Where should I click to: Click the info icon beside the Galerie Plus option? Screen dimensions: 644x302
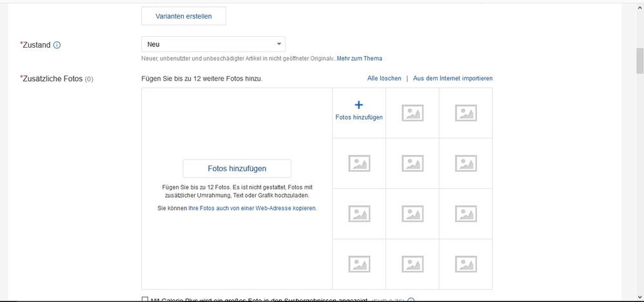pyautogui.click(x=411, y=300)
